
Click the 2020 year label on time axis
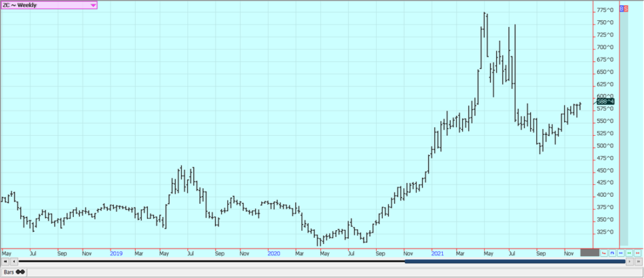274,253
